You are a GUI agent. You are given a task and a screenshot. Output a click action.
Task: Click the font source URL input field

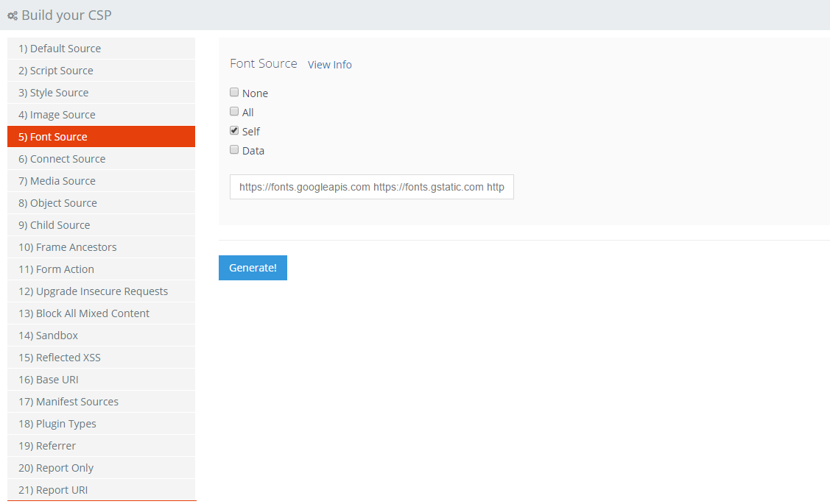tap(371, 187)
